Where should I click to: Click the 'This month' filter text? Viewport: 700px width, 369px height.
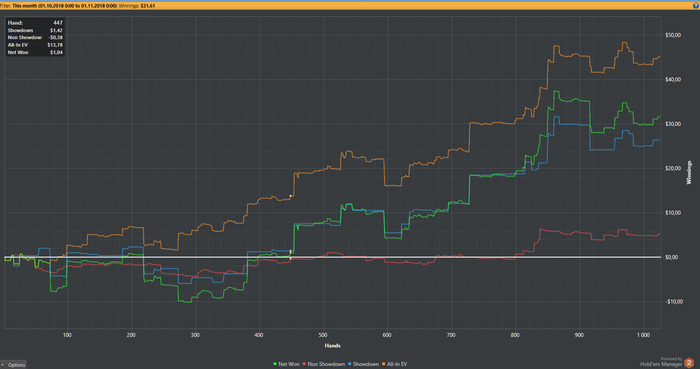(x=25, y=6)
